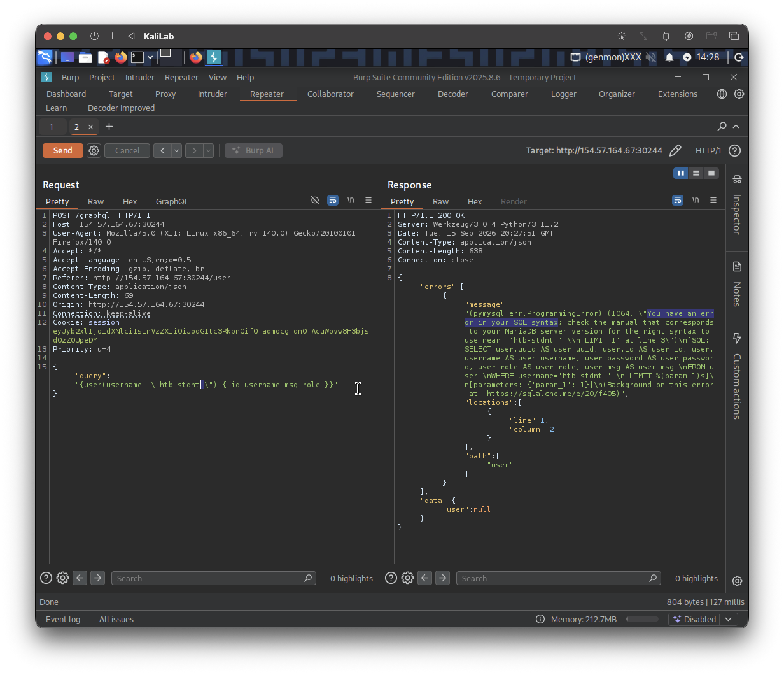Edit target with the pencil icon

[x=675, y=151]
